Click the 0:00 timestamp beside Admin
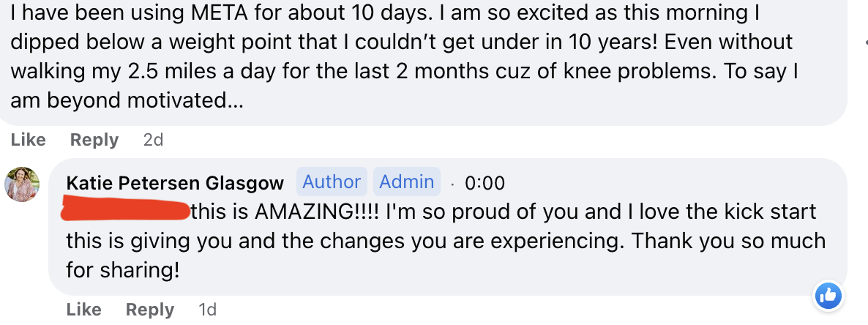Screen dimensions: 868x325 click(484, 183)
